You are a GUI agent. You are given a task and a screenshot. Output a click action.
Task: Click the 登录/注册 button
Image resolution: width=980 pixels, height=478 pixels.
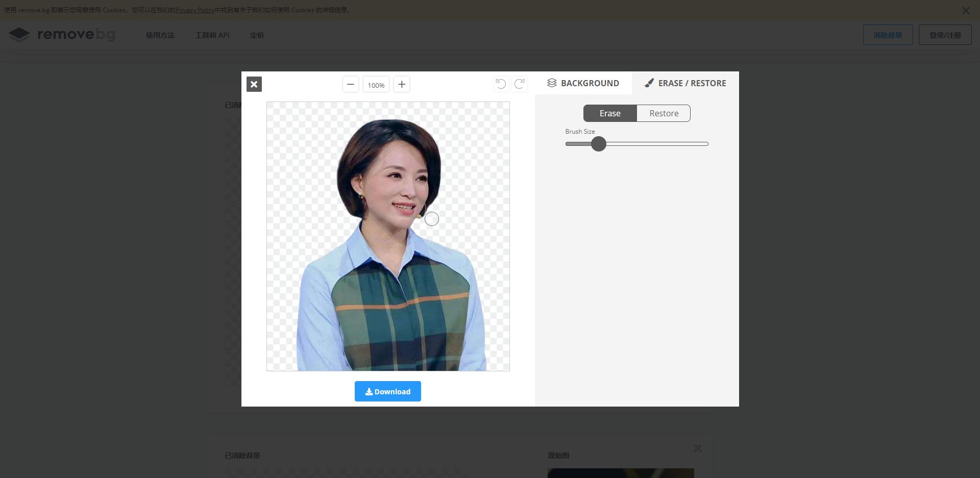[945, 35]
